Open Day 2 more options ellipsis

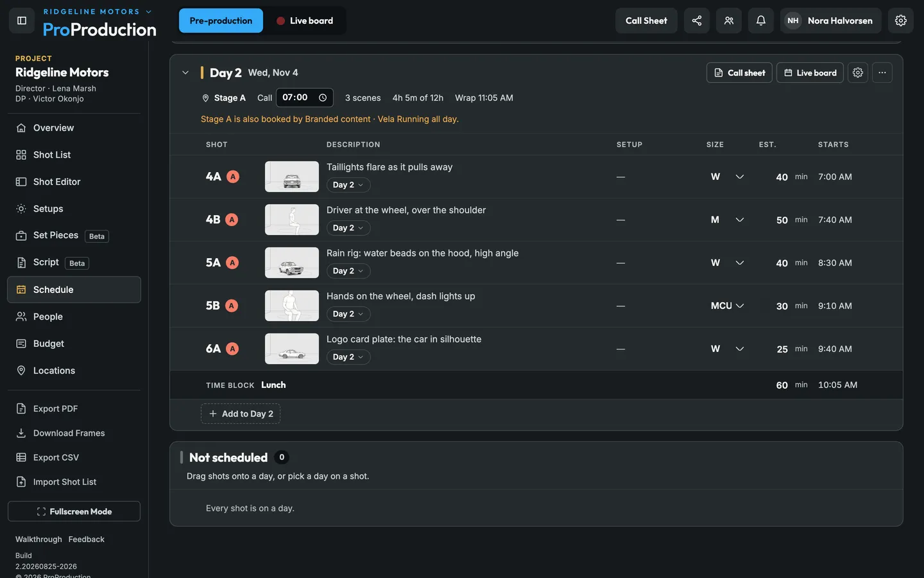(882, 73)
